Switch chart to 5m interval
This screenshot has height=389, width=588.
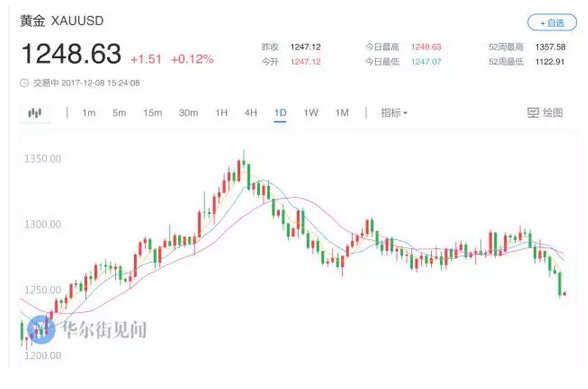pos(119,113)
